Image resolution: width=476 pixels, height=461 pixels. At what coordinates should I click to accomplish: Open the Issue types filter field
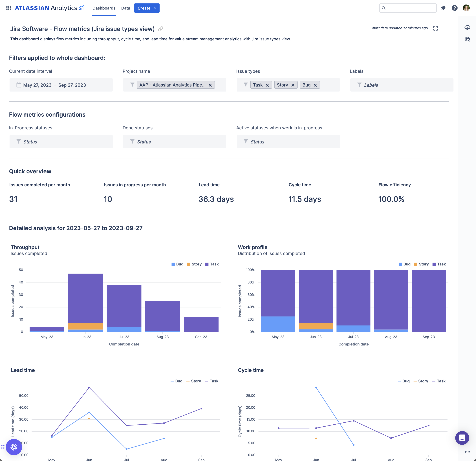click(288, 85)
